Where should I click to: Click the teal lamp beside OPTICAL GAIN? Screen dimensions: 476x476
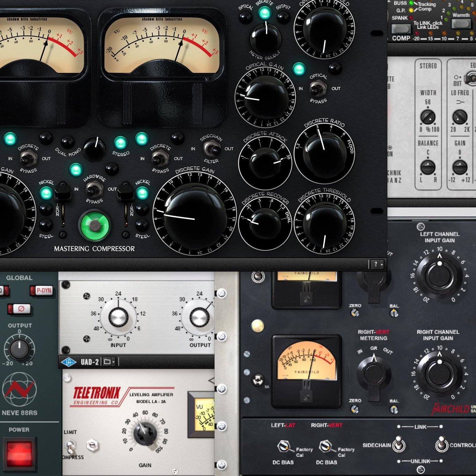[299, 69]
